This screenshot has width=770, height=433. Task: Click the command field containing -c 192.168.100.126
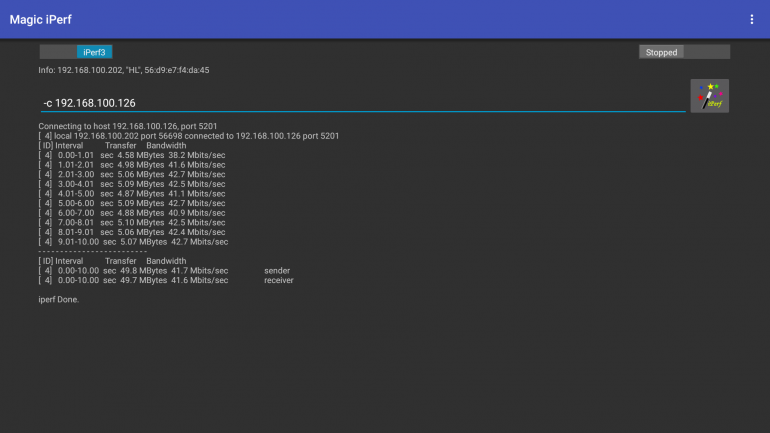(x=360, y=103)
